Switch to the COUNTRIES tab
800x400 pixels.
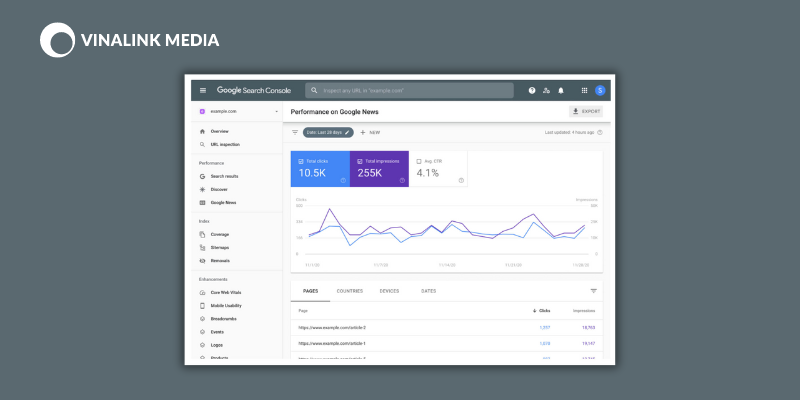(x=349, y=291)
